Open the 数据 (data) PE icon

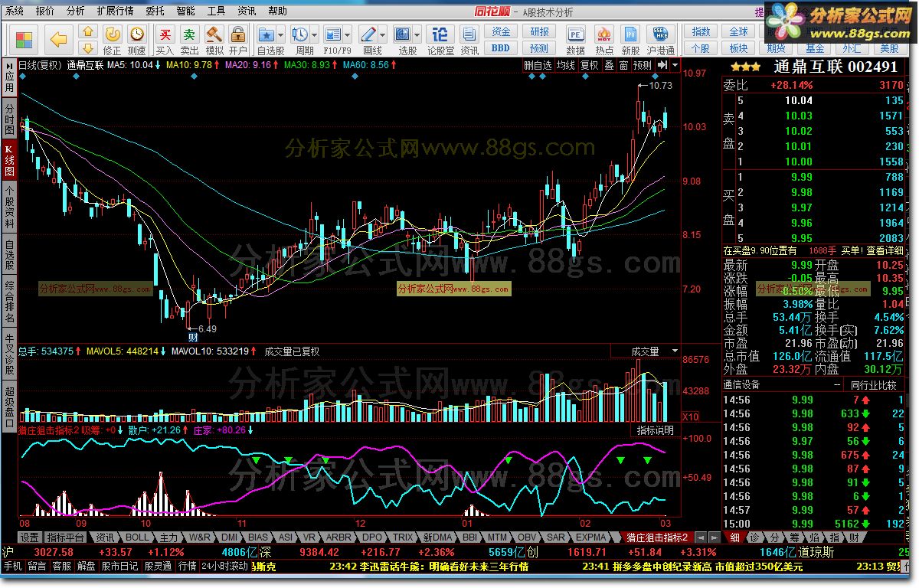point(575,35)
